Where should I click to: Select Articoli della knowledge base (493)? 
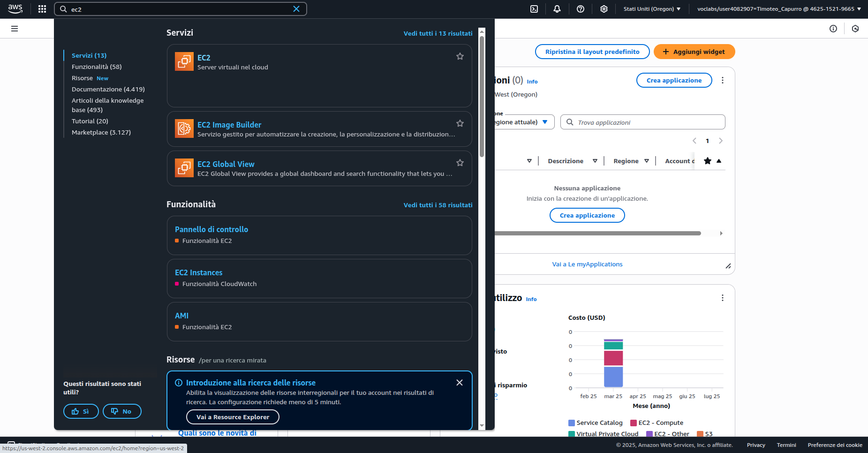point(108,105)
